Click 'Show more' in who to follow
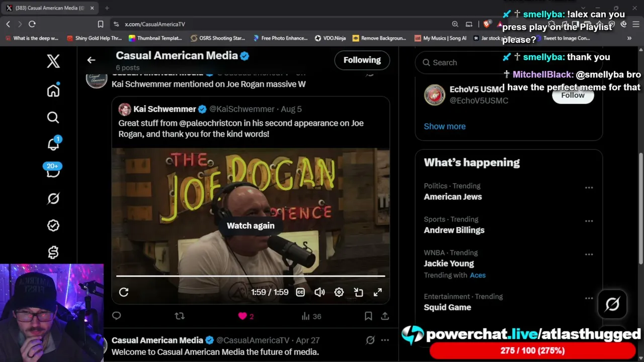This screenshot has height=362, width=644. (x=445, y=126)
